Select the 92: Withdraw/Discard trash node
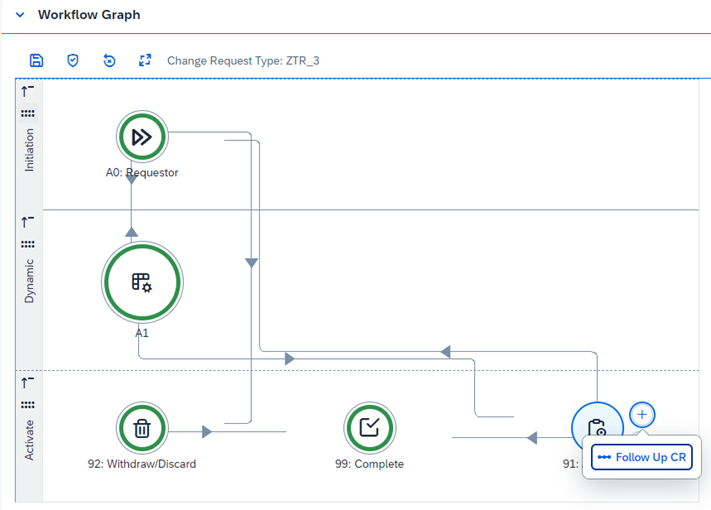711x510 pixels. click(x=142, y=429)
